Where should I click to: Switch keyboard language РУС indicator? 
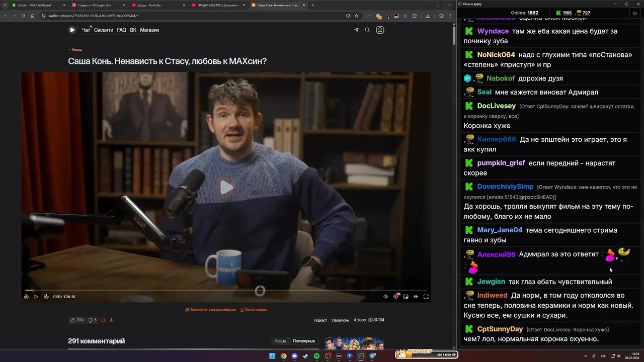click(x=603, y=356)
